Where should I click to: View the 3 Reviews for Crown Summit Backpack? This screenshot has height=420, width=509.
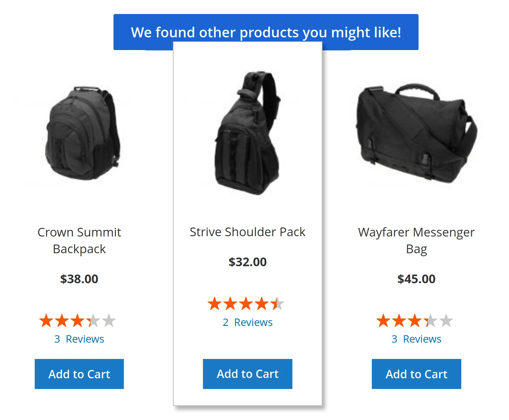(x=79, y=339)
